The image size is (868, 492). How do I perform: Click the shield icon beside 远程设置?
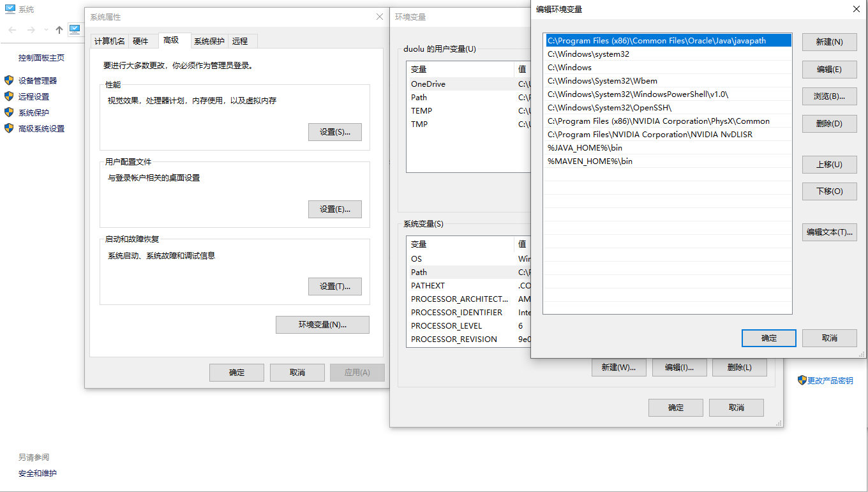coord(9,96)
